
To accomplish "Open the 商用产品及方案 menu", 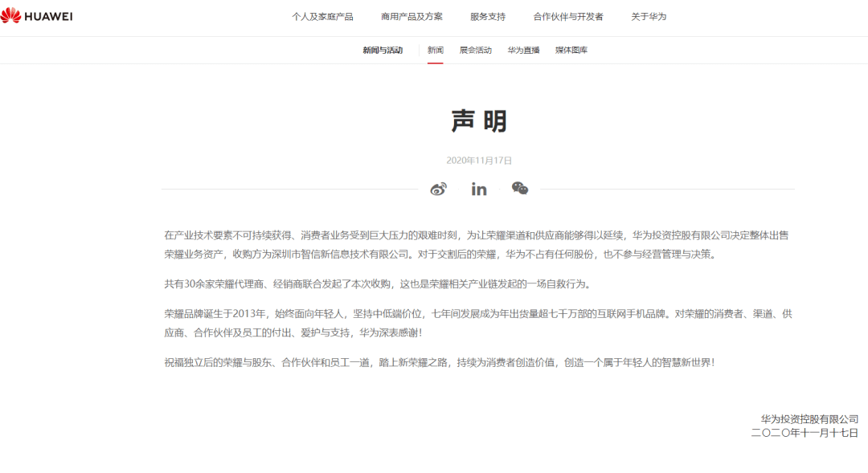I will coord(412,15).
